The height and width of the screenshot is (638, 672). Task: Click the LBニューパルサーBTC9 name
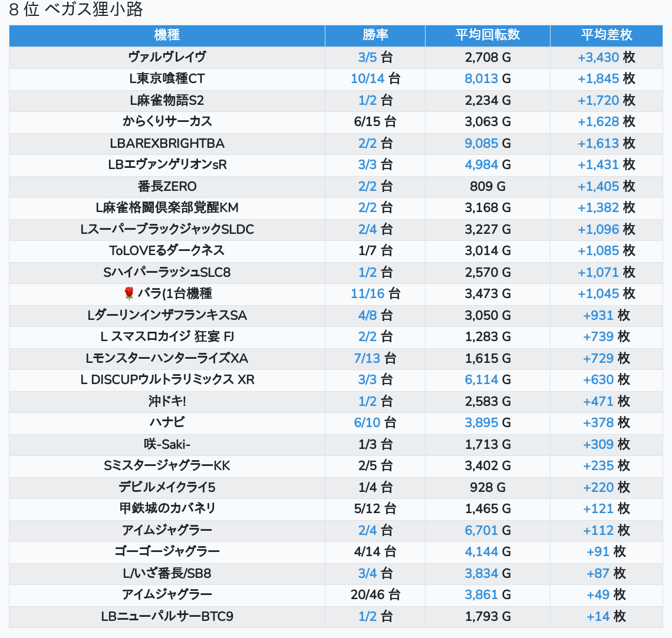click(x=167, y=617)
